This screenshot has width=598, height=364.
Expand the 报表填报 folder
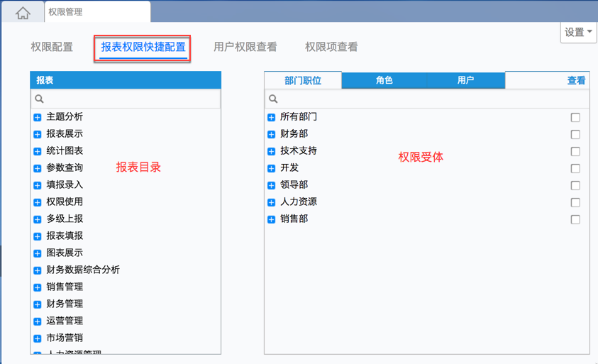(x=38, y=236)
